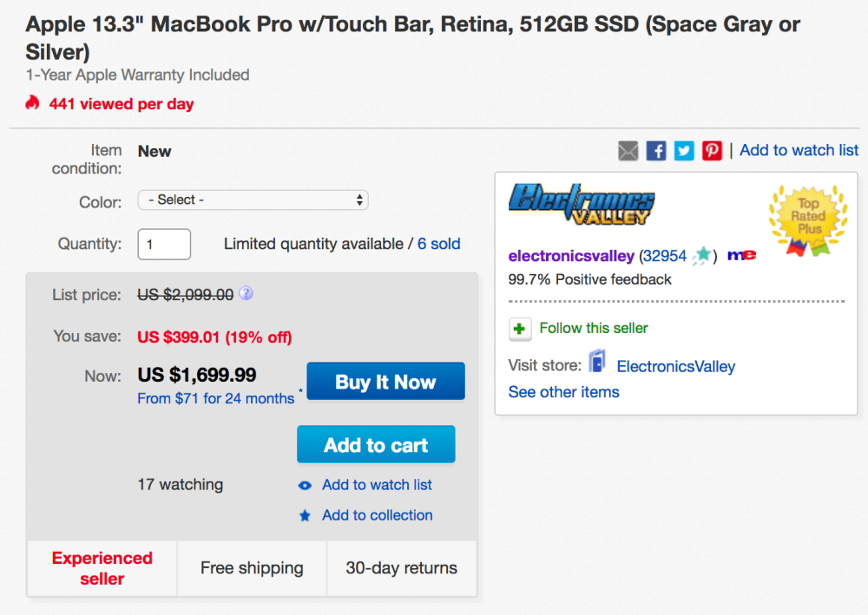Open the seller feedback score 32954

pos(664,256)
